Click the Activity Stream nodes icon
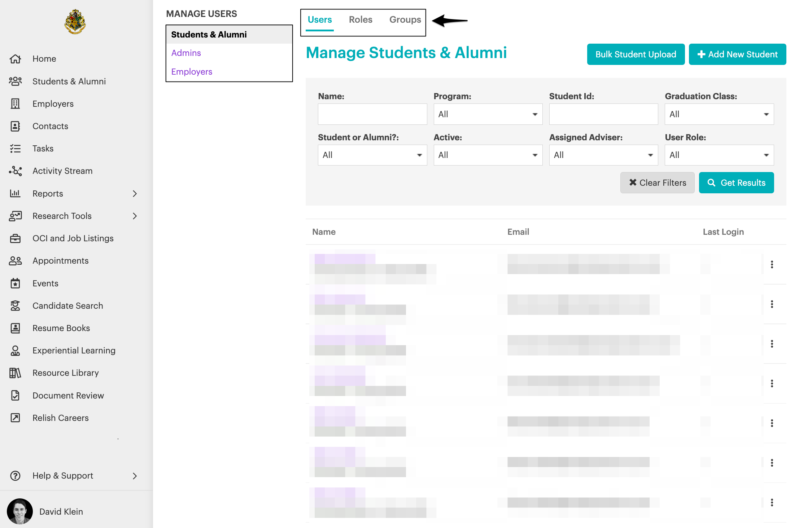Image resolution: width=812 pixels, height=528 pixels. point(15,171)
